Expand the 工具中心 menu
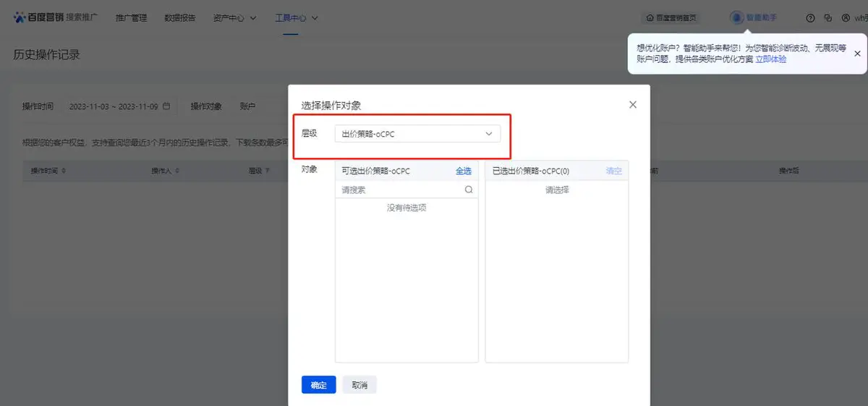 (x=297, y=17)
